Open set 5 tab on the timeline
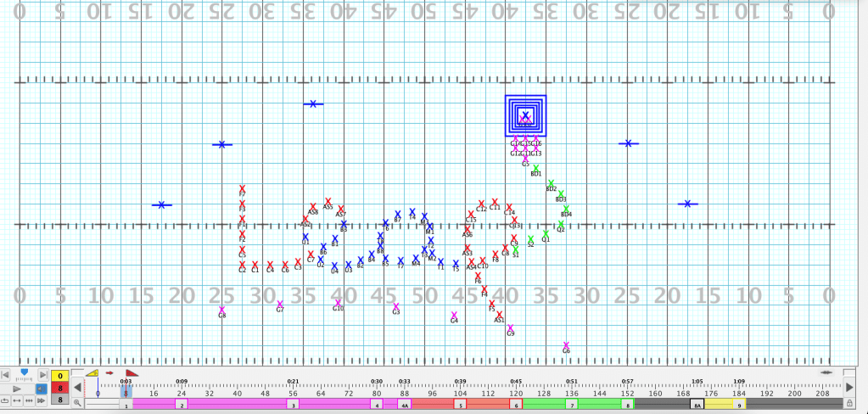The width and height of the screenshot is (868, 414). [460, 406]
